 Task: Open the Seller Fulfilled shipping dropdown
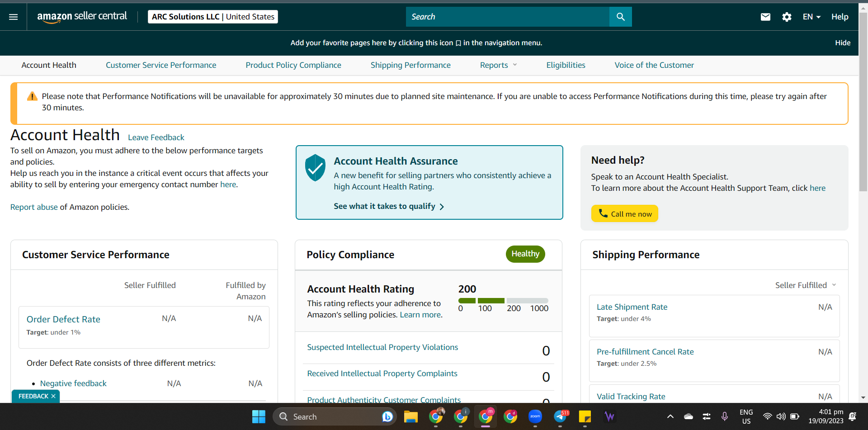(x=806, y=285)
